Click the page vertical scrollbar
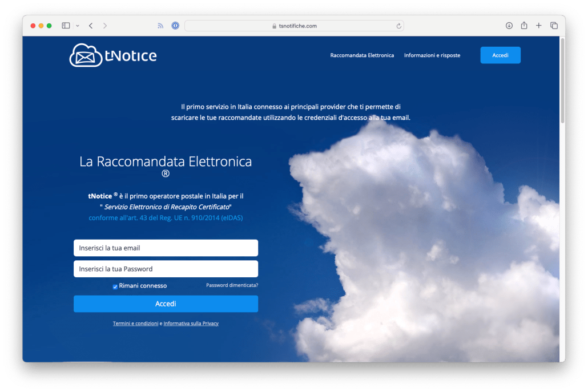 tap(562, 80)
